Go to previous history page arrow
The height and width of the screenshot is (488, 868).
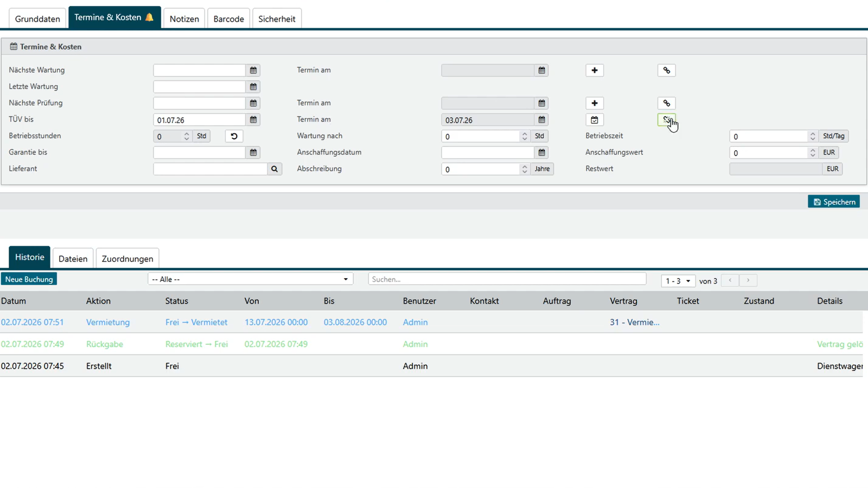point(730,280)
